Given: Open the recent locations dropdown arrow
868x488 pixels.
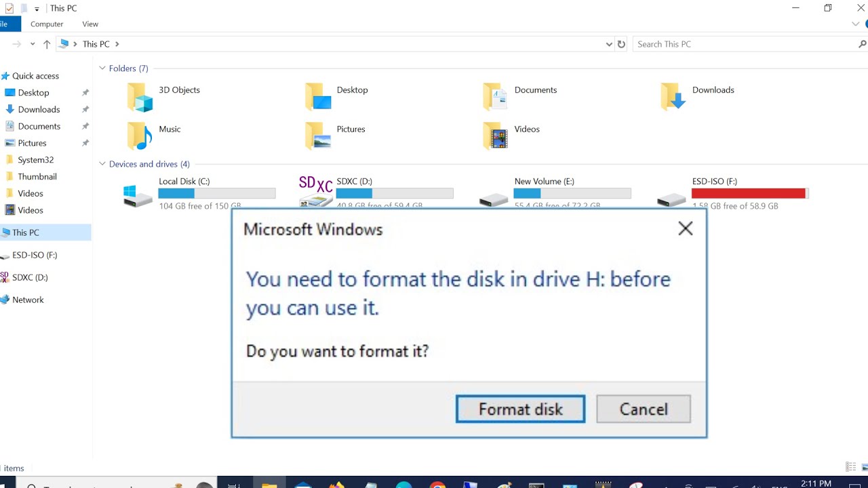Looking at the screenshot, I should (x=33, y=44).
